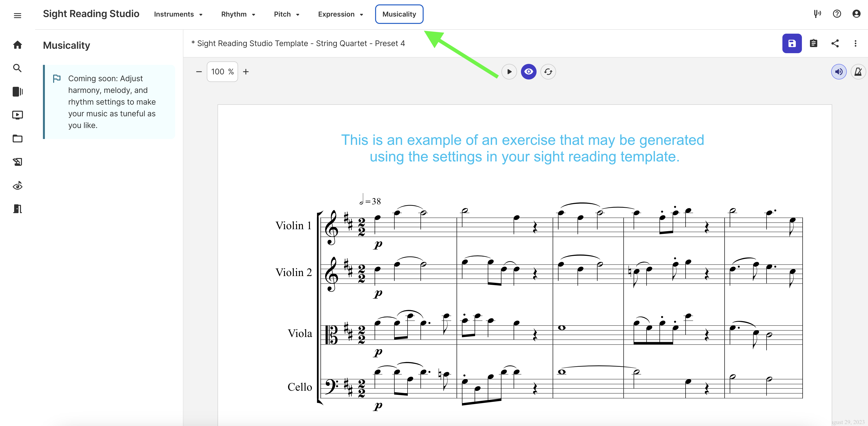Share the sight reading template
The image size is (868, 426).
click(x=835, y=43)
